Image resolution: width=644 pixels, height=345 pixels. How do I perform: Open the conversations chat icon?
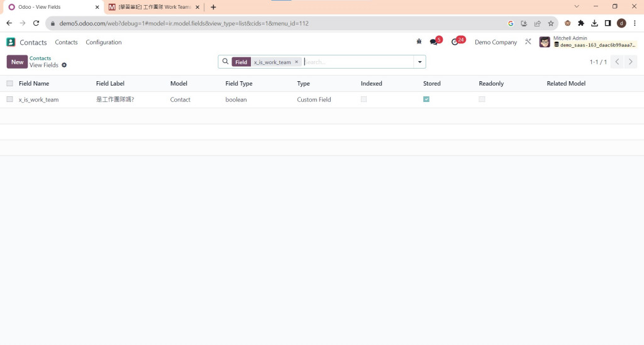click(x=434, y=42)
